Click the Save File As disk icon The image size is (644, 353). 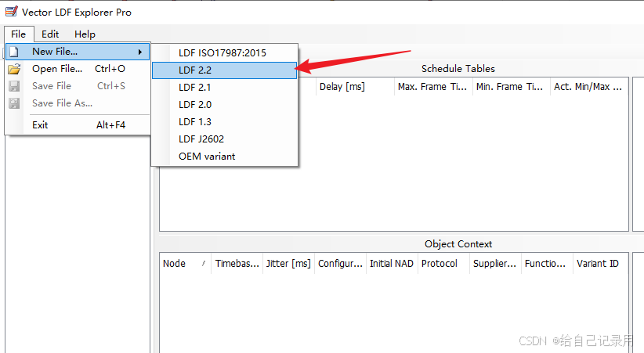14,103
